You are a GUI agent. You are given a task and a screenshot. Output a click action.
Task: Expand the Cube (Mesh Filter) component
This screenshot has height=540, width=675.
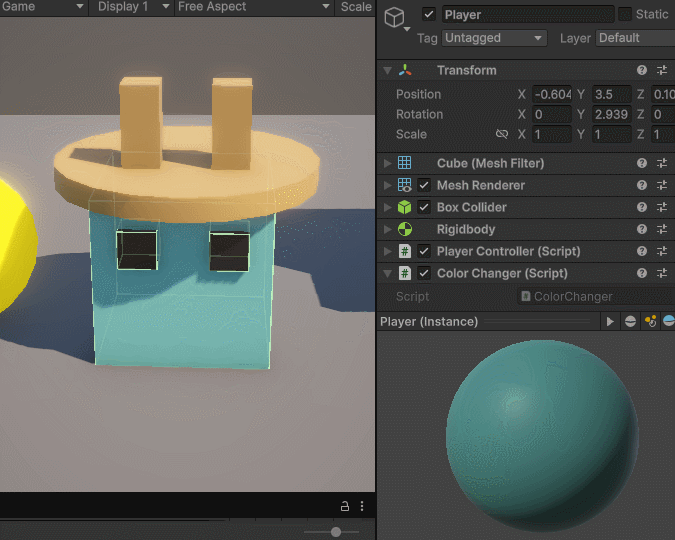[x=387, y=164]
